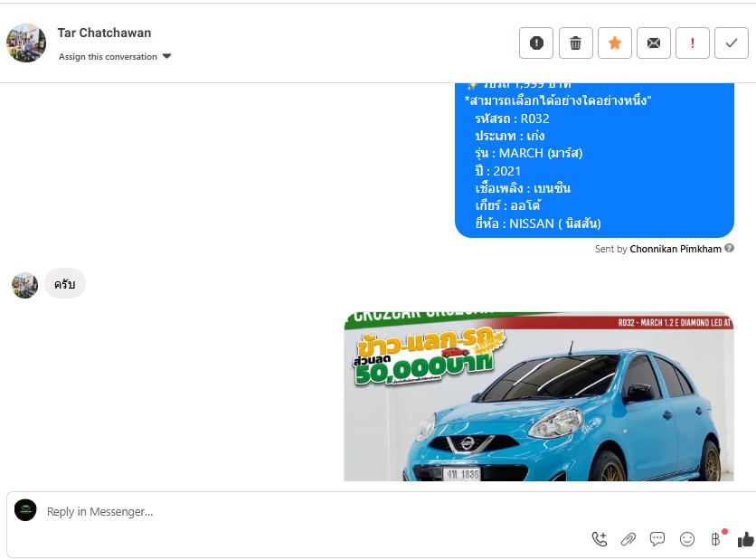This screenshot has height=560, width=756.
Task: Select text รุ่น : MARCH (มาร์ส)
Action: [x=529, y=154]
